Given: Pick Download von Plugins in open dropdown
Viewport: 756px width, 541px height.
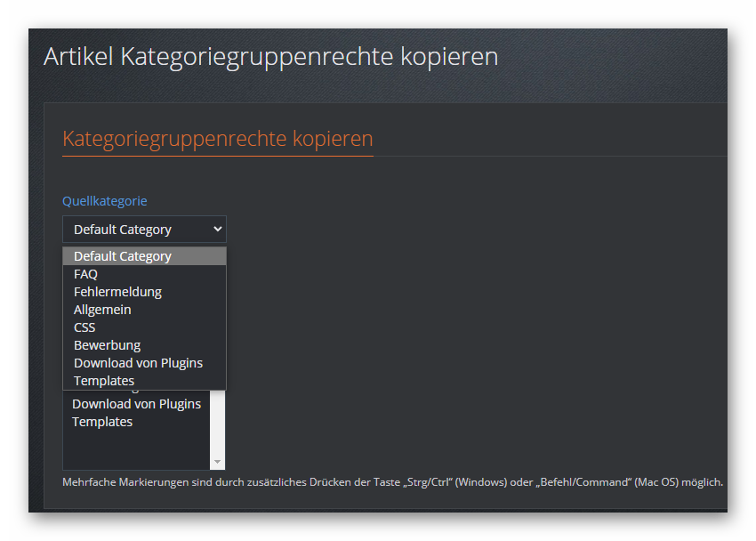Looking at the screenshot, I should 138,363.
